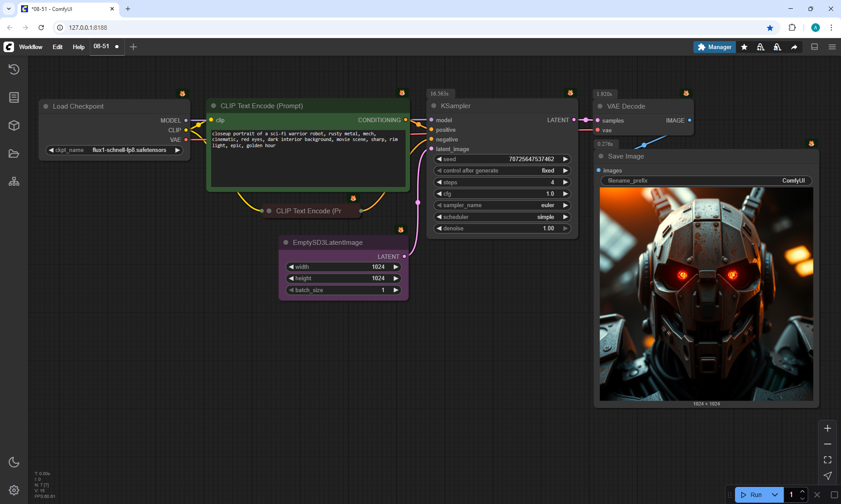
Task: Open the Edit menu
Action: click(x=57, y=47)
